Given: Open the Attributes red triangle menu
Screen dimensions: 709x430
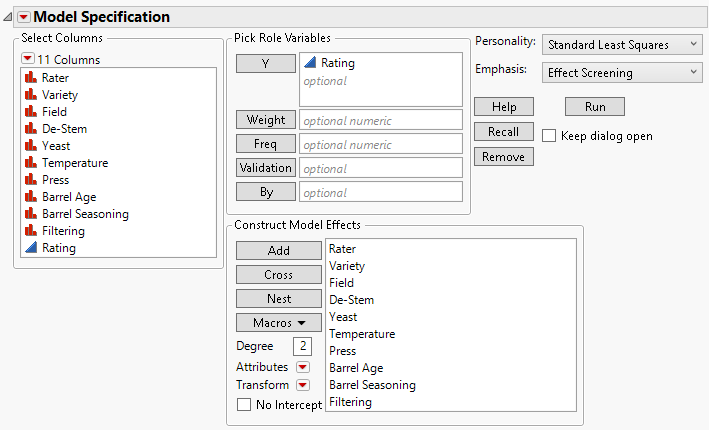Looking at the screenshot, I should 302,367.
